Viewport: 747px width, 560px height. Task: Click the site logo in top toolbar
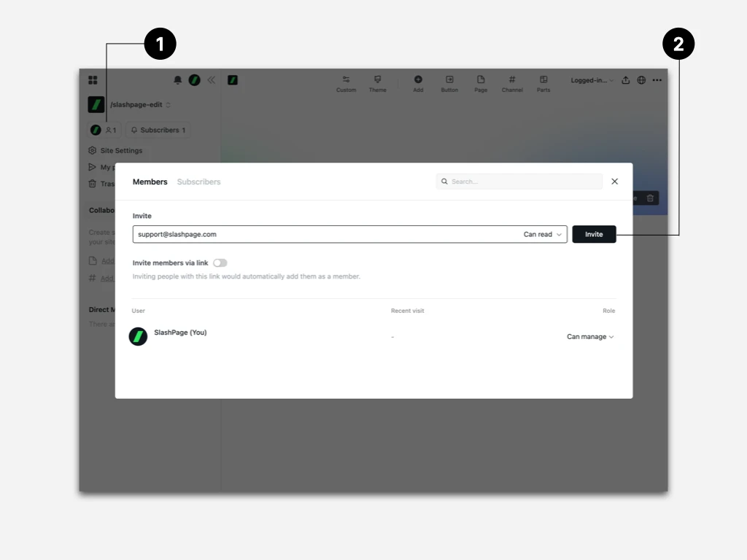coord(233,80)
